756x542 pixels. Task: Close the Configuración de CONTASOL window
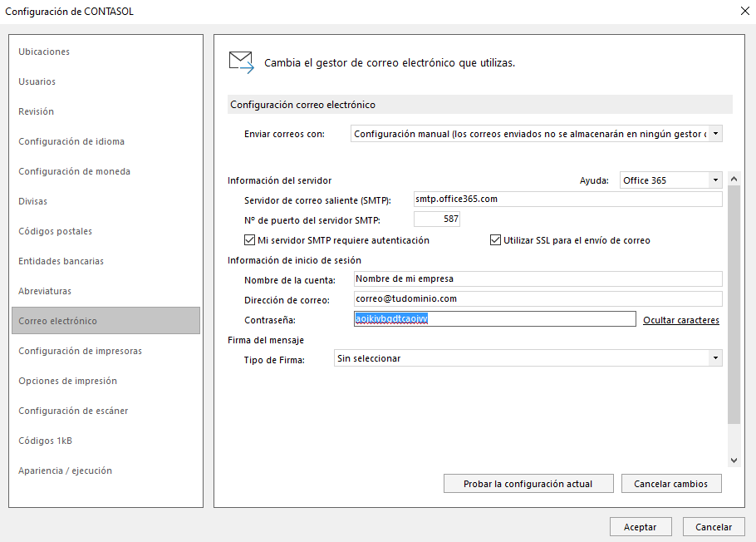[744, 11]
